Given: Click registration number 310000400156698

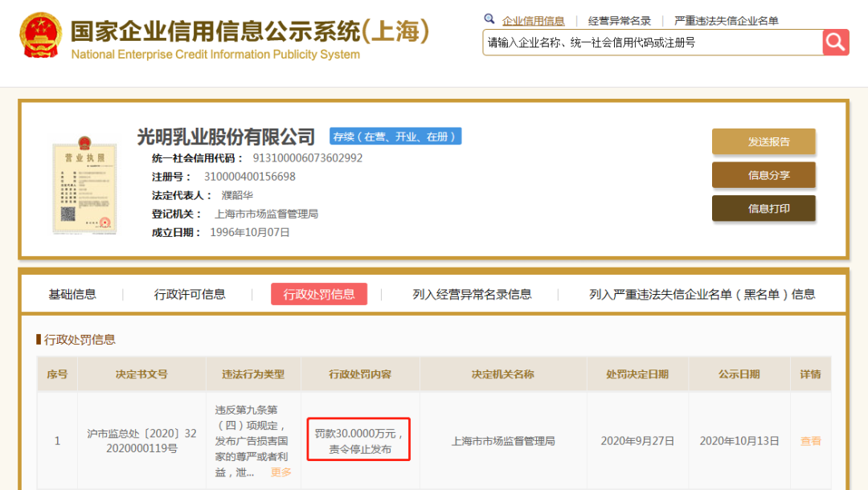Looking at the screenshot, I should point(250,177).
